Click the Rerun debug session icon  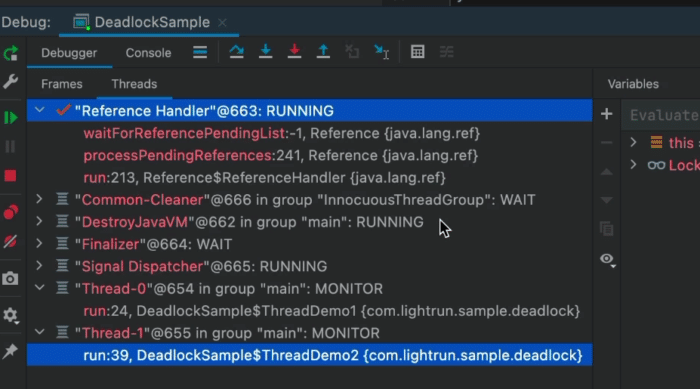(11, 53)
